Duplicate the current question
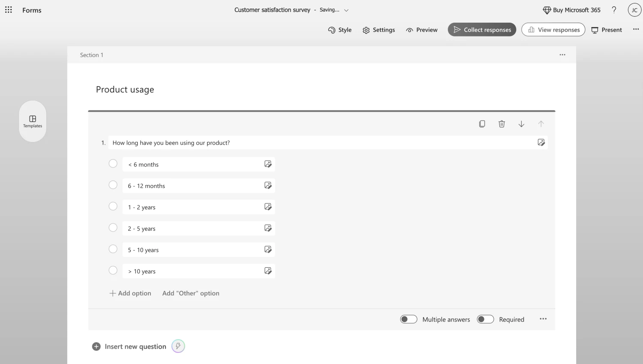 [x=482, y=124]
